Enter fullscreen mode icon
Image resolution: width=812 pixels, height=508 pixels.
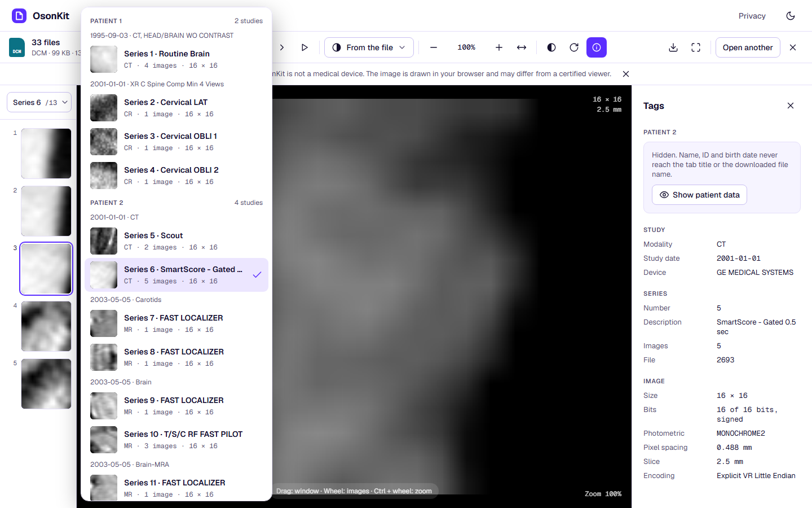pyautogui.click(x=696, y=47)
